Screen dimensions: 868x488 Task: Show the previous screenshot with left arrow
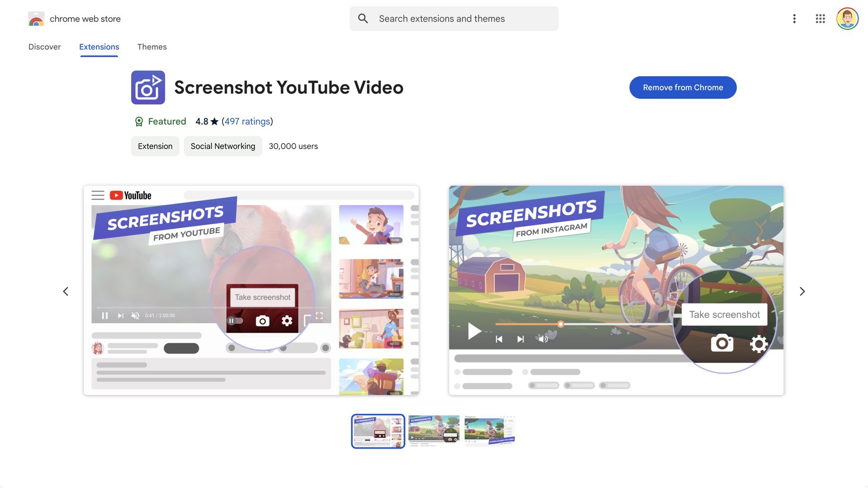(x=66, y=291)
